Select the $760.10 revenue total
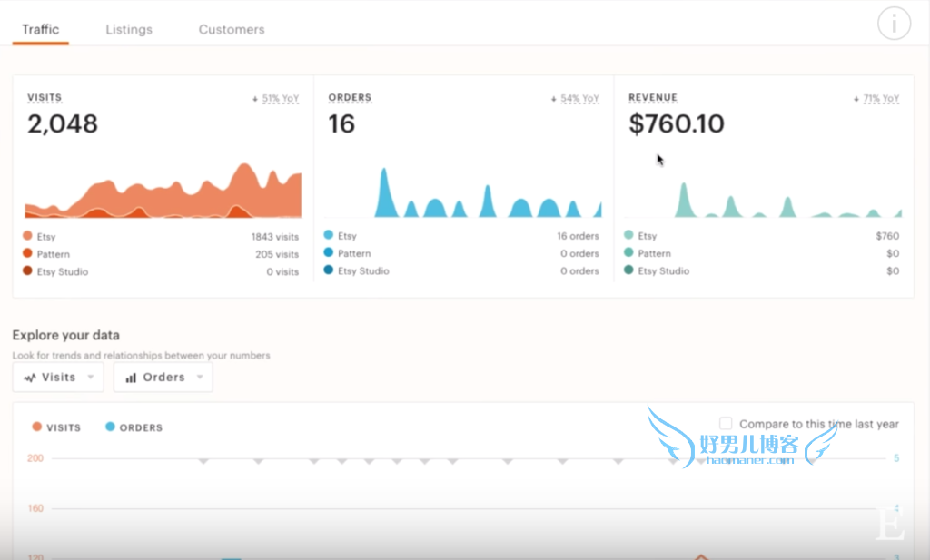Screen dimensions: 930x560 (677, 123)
